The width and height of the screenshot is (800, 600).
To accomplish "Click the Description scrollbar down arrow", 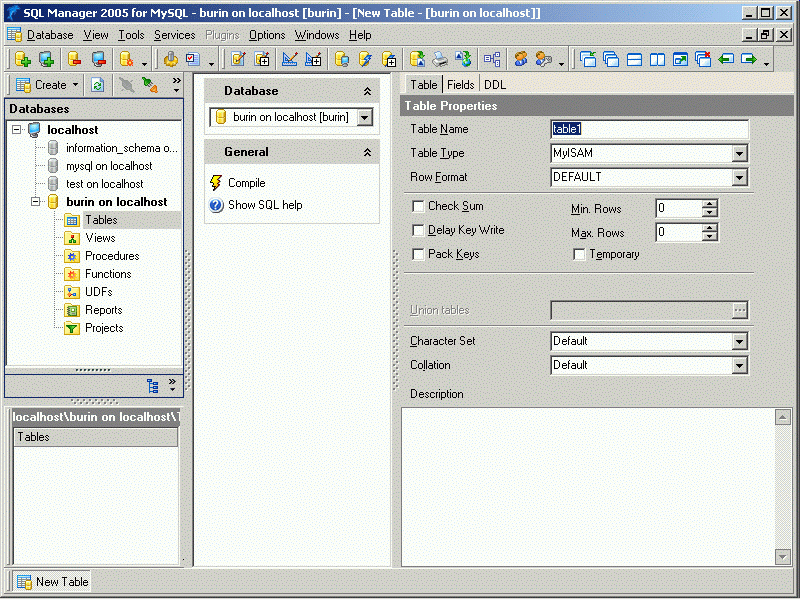I will 782,556.
